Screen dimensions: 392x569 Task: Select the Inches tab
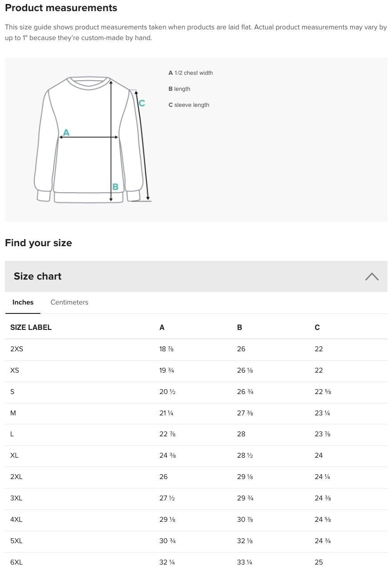23,302
